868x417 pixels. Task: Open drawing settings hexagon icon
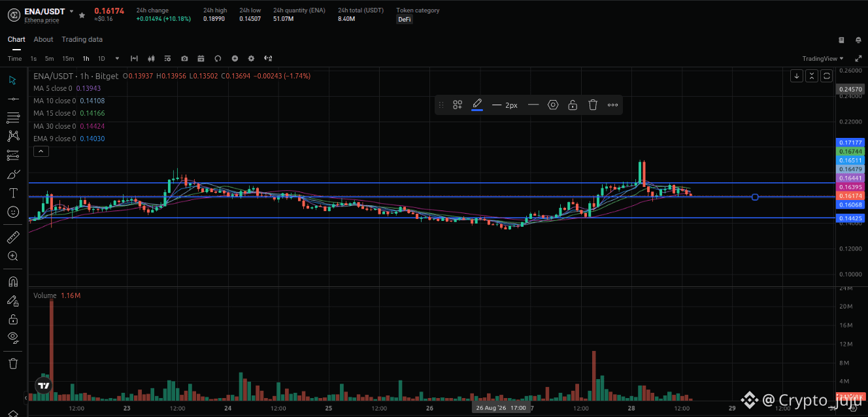[x=553, y=105]
